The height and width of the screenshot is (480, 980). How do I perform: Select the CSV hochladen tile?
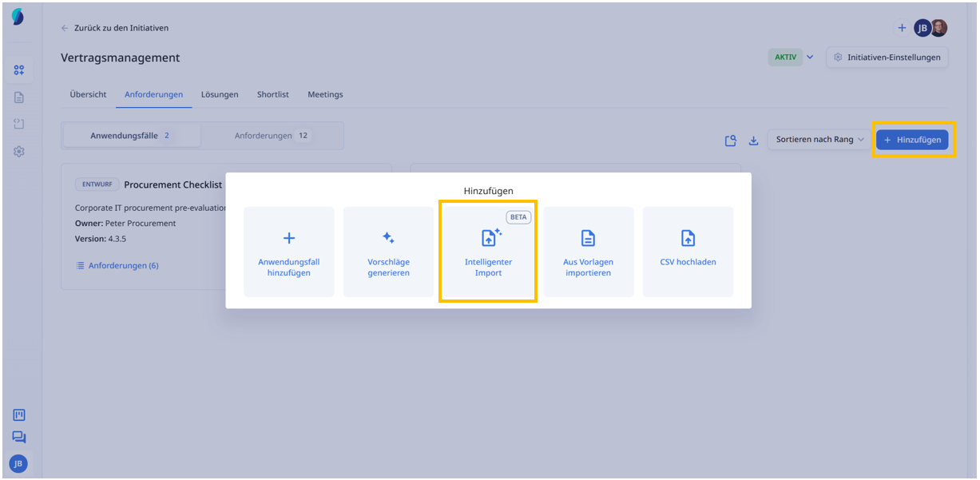pos(688,252)
